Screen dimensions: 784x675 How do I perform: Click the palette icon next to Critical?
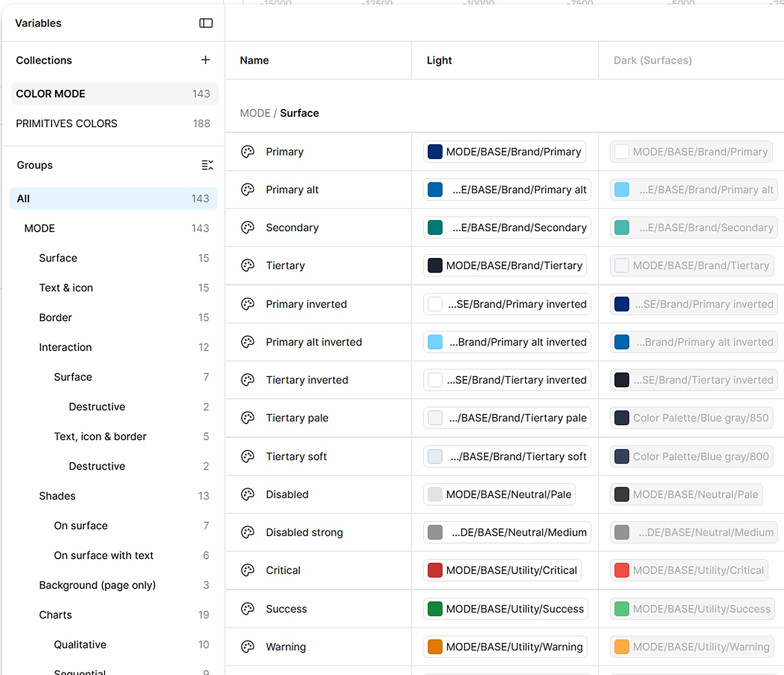click(x=248, y=570)
